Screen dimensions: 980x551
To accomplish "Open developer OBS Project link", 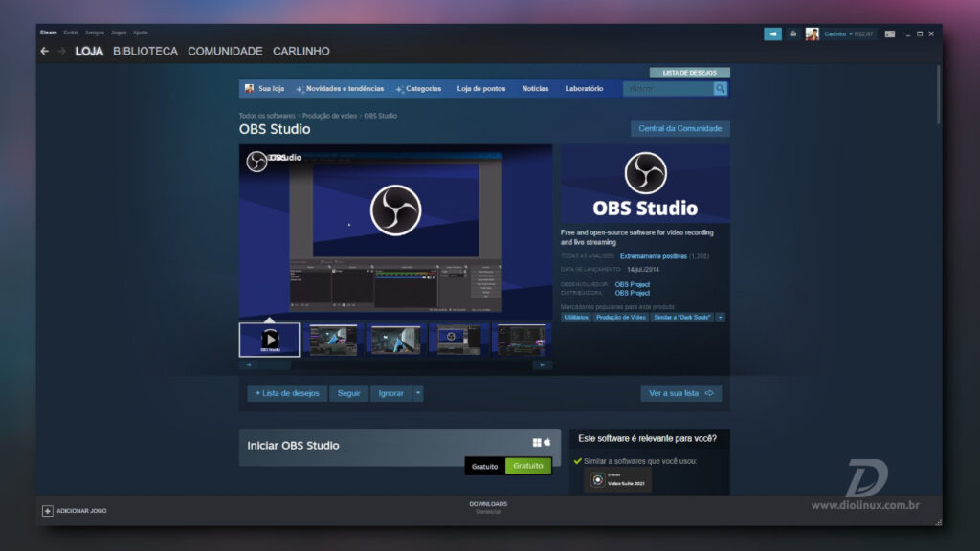I will coord(632,284).
